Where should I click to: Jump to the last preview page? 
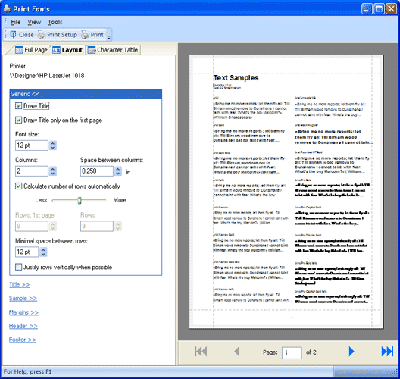(x=387, y=351)
